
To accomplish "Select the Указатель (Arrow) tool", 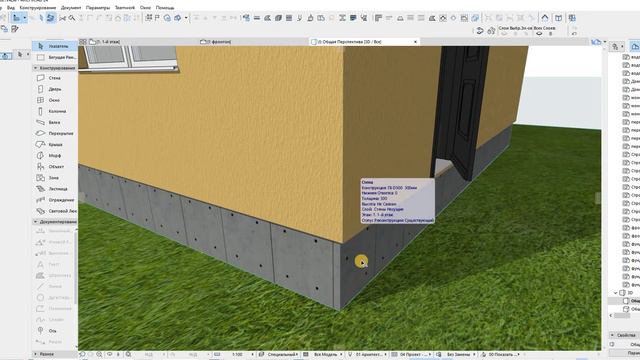I will (x=55, y=46).
